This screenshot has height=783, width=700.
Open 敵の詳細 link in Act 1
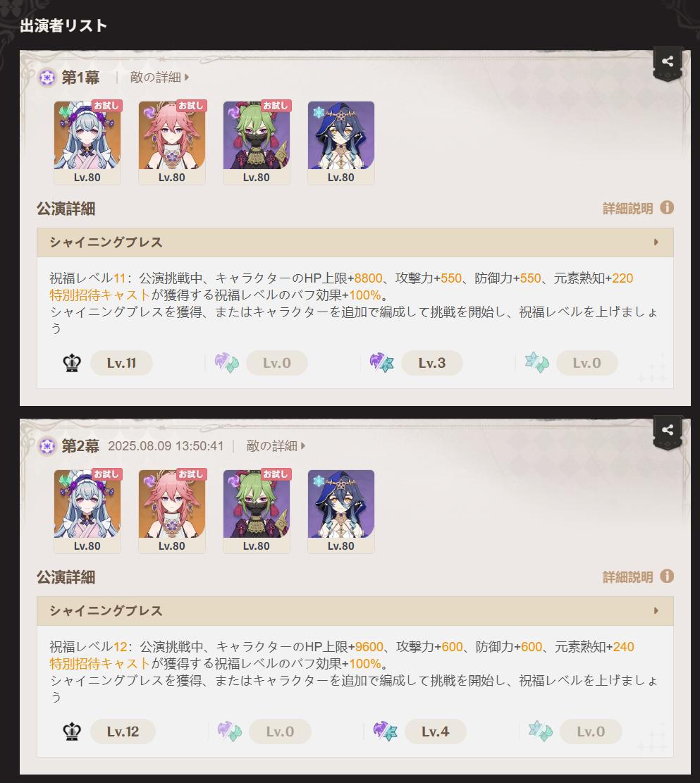click(x=159, y=78)
